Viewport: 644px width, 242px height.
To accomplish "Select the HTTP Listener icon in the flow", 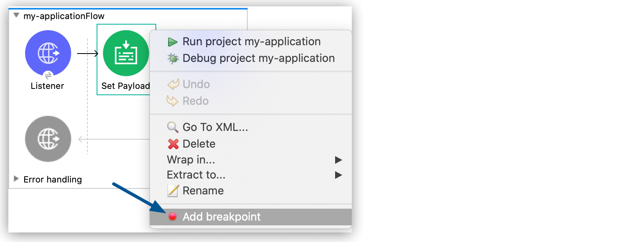I will [x=48, y=52].
